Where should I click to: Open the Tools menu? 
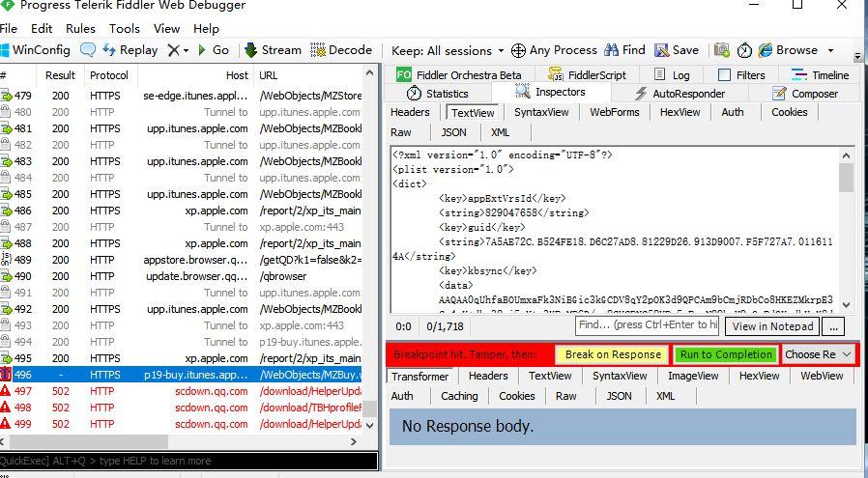(x=124, y=29)
